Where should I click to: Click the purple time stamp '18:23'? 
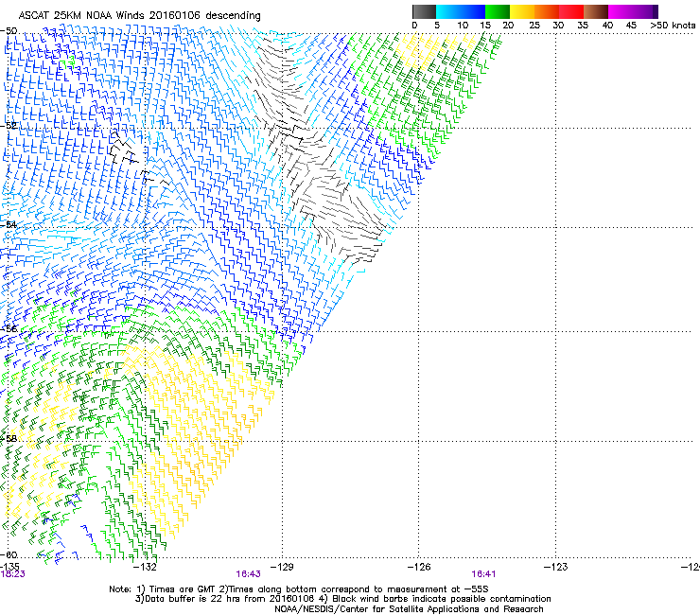point(12,574)
